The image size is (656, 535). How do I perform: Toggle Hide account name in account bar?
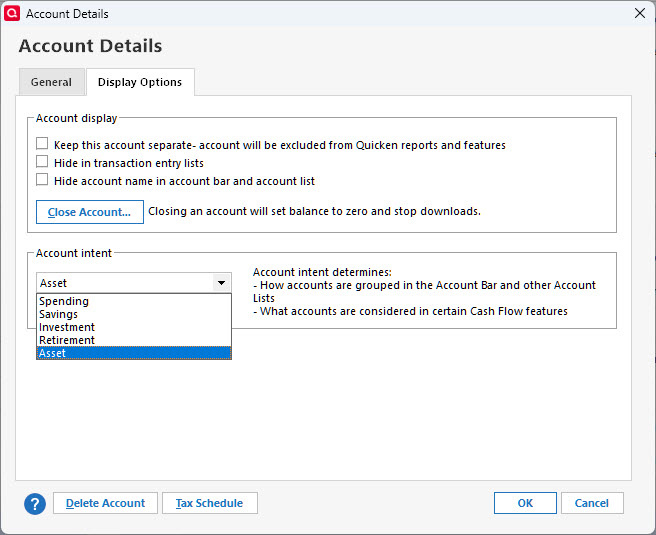[42, 180]
